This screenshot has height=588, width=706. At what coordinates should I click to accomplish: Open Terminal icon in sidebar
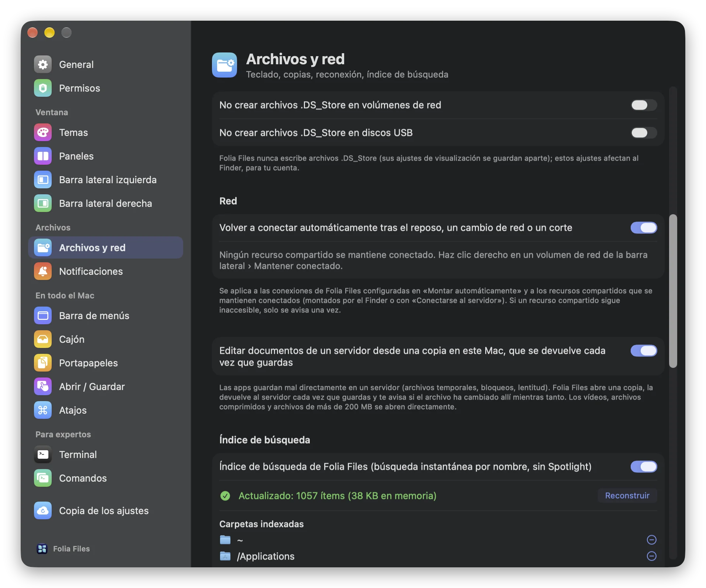(x=43, y=455)
